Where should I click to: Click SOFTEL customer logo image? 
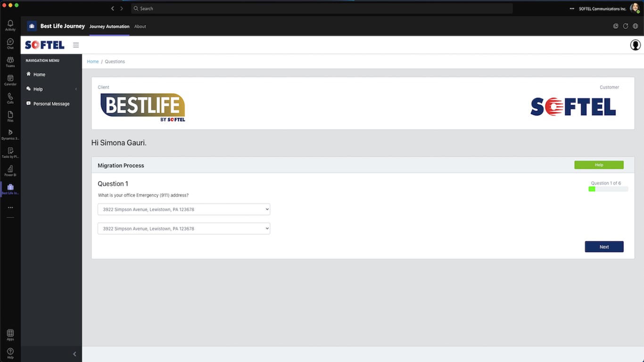(x=573, y=107)
